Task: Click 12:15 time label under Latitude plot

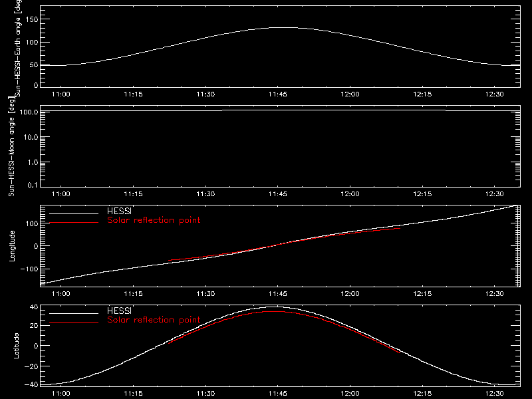Action: click(422, 393)
